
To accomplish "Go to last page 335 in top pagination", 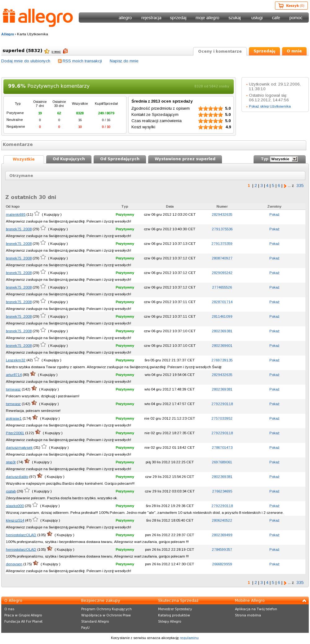I will coord(300,186).
